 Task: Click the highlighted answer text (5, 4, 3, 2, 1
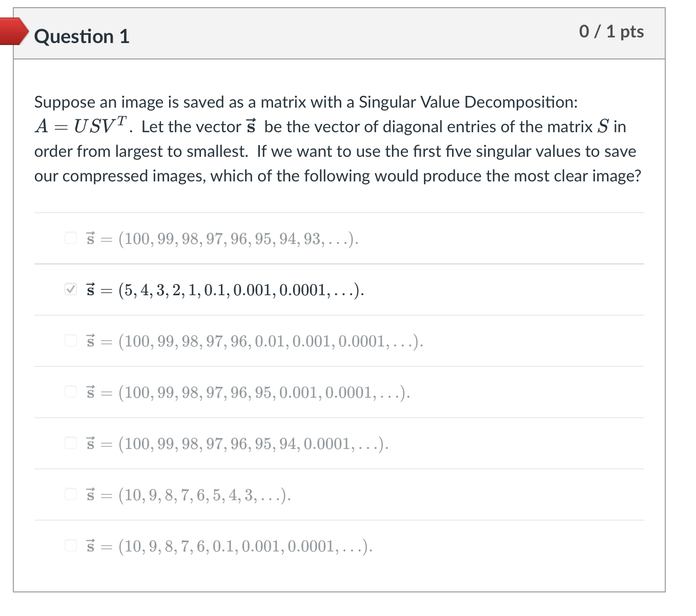(x=226, y=290)
